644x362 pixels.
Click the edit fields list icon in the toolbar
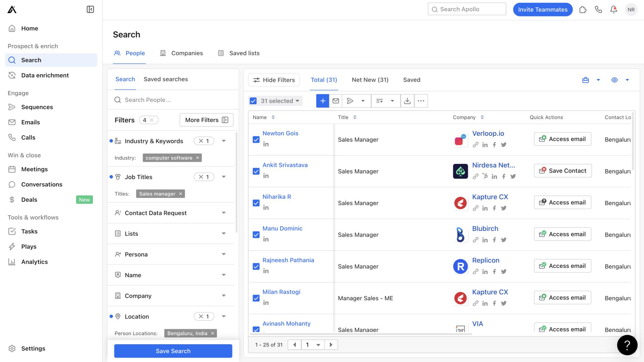coord(380,101)
